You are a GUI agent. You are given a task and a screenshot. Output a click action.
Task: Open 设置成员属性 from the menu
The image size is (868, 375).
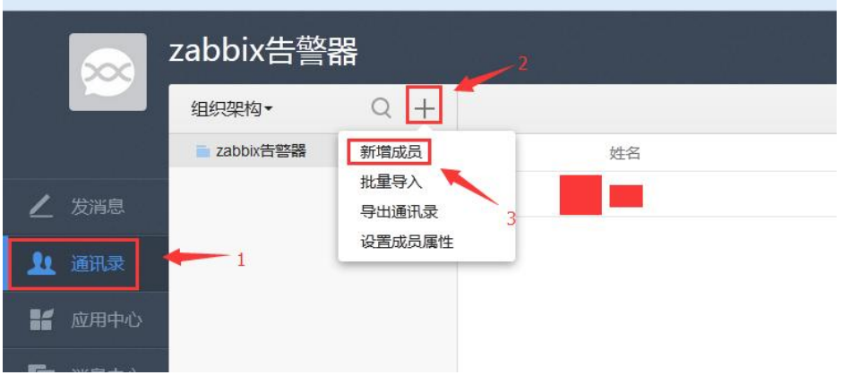click(407, 242)
